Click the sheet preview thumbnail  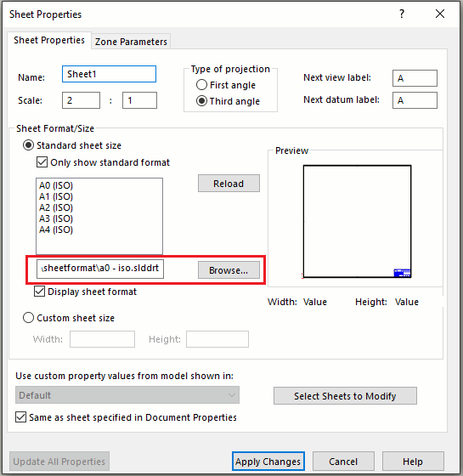[357, 221]
